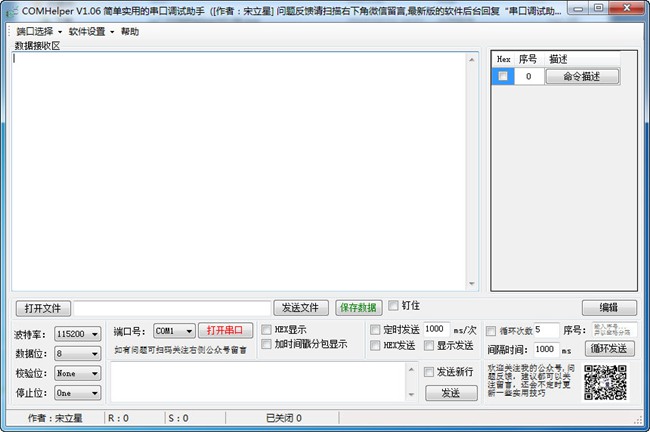
Task: Click 发送文件 button
Action: [301, 308]
